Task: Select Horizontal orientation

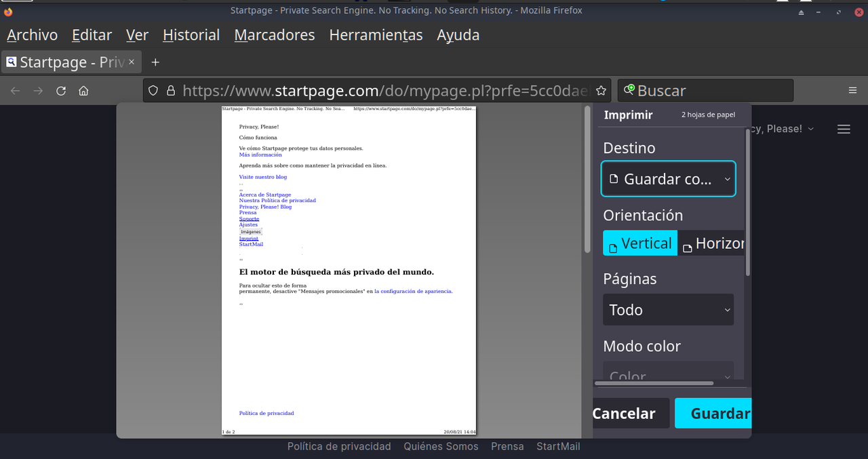Action: pos(712,243)
